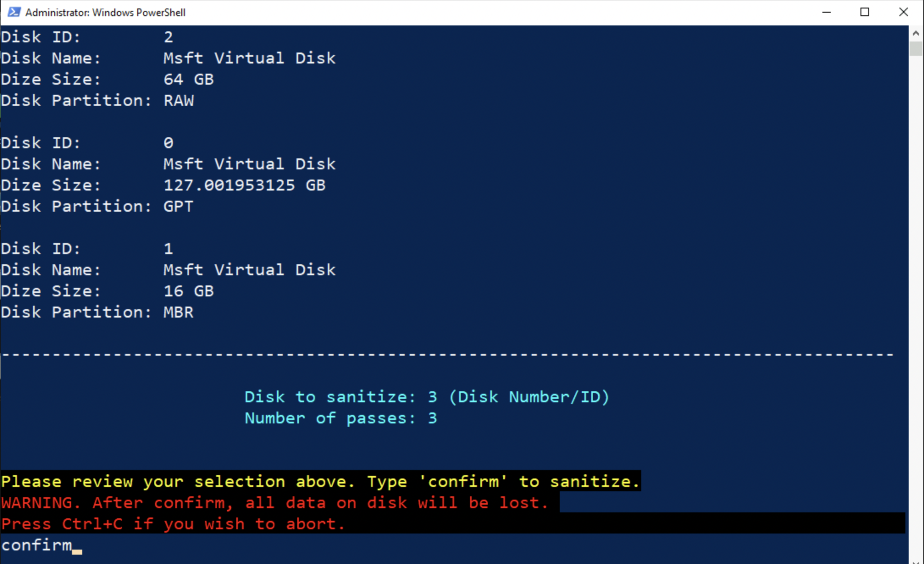Viewport: 924px width, 564px height.
Task: Click the 'MBR' partition value of disk 1
Action: [178, 312]
